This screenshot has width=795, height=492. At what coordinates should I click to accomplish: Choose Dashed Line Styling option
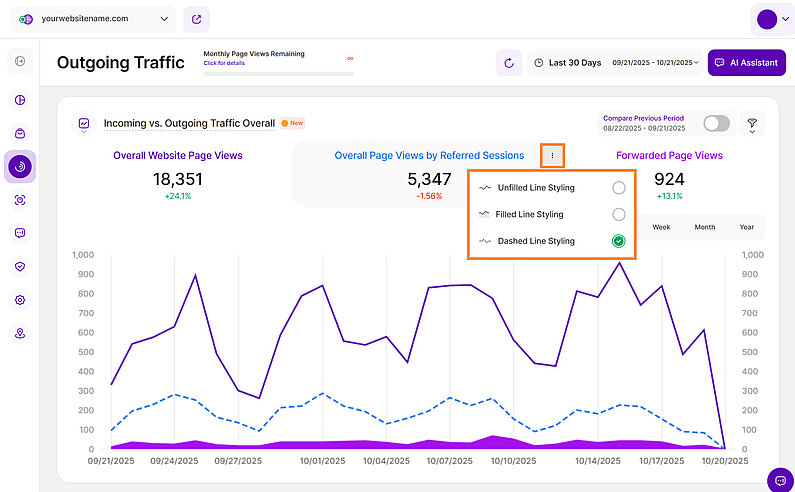(x=619, y=241)
